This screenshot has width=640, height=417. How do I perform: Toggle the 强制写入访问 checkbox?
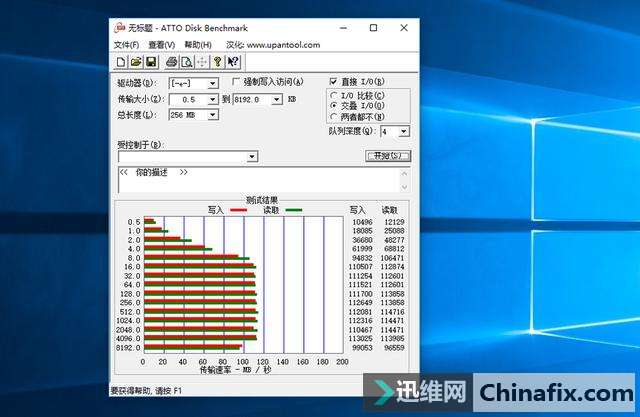coord(236,82)
